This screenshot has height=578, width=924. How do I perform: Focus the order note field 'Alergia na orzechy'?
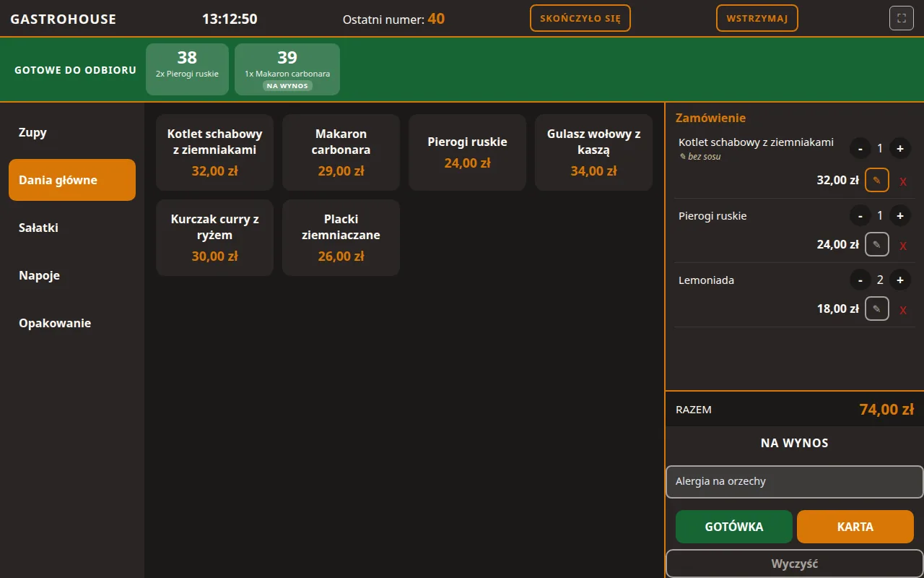point(795,482)
